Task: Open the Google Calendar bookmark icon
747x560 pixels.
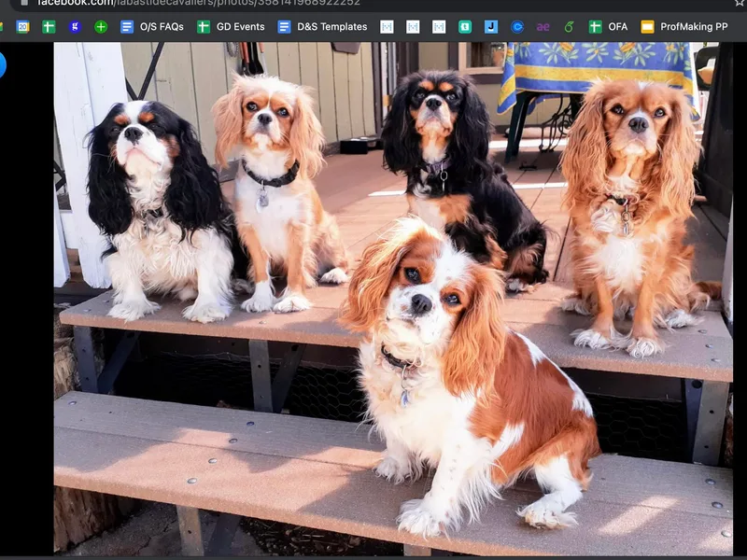Action: pyautogui.click(x=22, y=27)
